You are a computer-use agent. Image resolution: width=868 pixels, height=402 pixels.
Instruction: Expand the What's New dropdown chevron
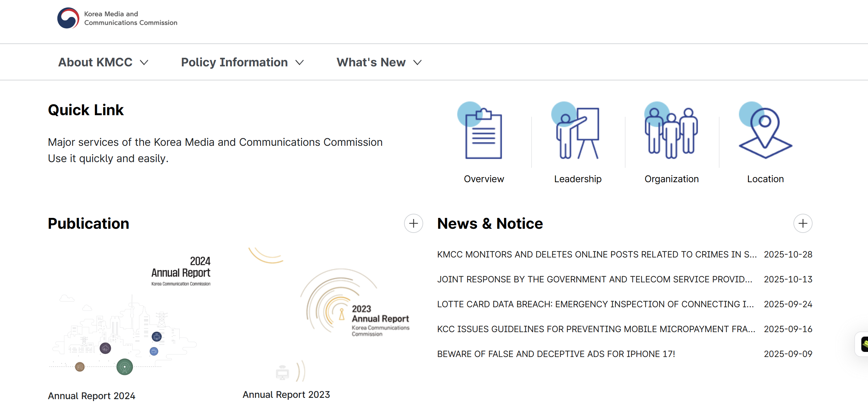tap(417, 63)
